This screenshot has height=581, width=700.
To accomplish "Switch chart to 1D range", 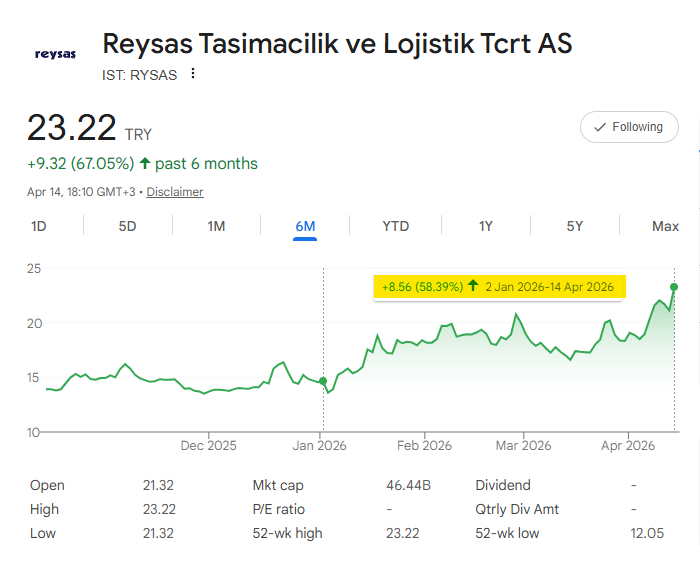I will coord(38,226).
